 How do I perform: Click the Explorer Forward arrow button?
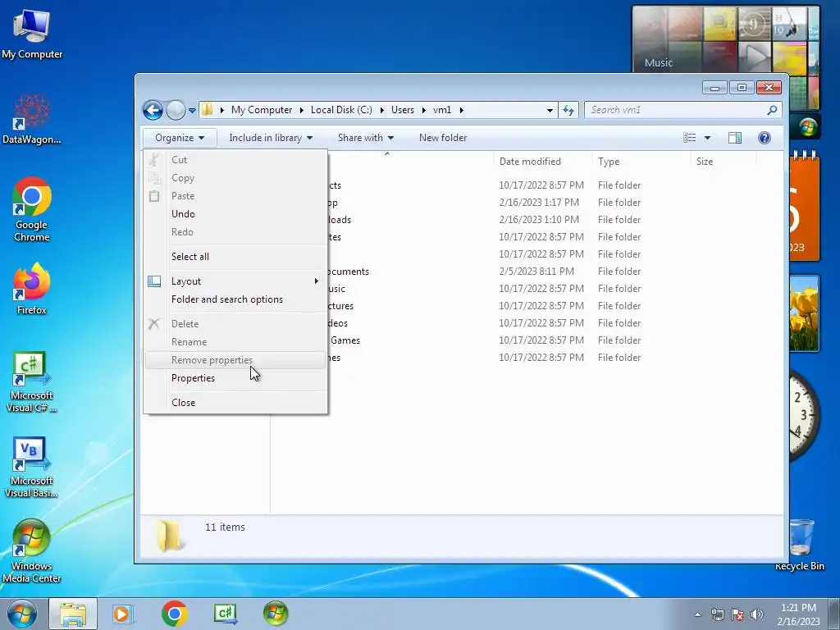point(176,111)
